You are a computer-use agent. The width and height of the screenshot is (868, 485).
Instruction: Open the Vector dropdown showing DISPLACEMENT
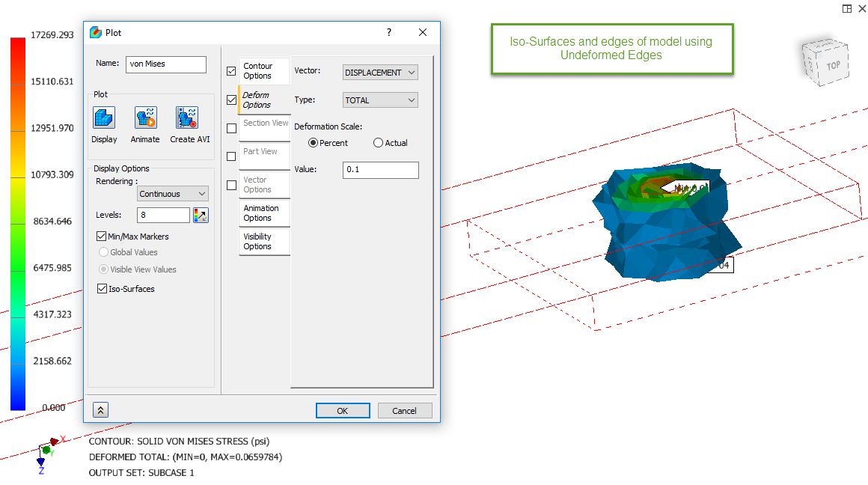[379, 72]
